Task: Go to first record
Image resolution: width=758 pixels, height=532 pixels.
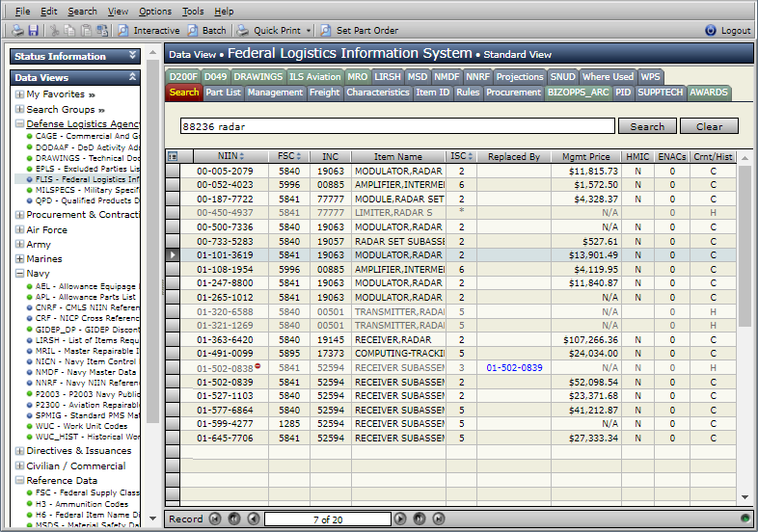Action: pos(215,519)
